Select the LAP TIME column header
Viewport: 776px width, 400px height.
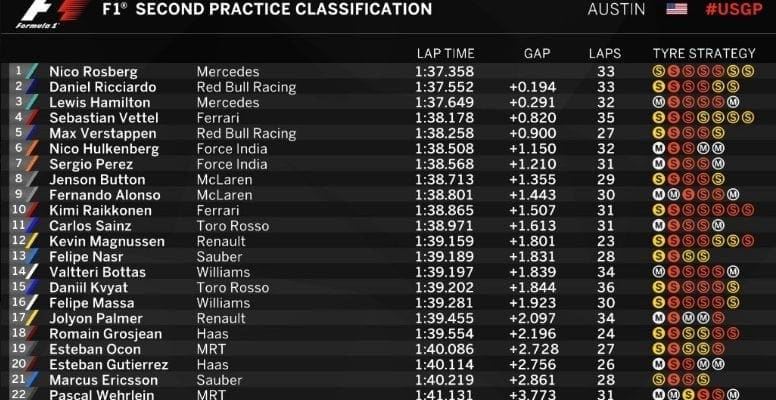[445, 53]
